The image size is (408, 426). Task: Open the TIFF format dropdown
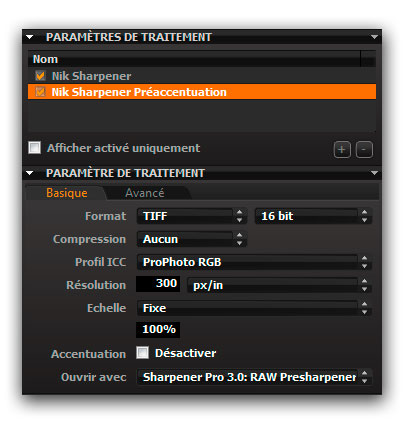coord(192,216)
